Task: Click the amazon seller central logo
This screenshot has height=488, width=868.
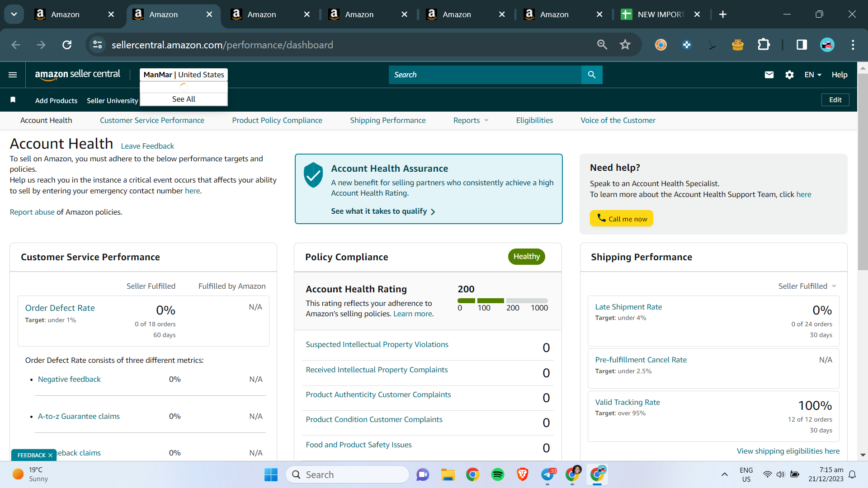Action: coord(78,75)
